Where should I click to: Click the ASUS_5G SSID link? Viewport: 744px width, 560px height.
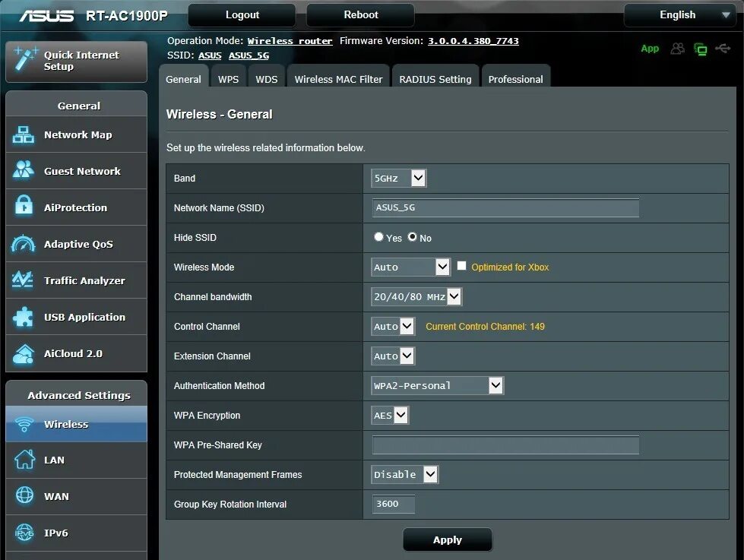[249, 55]
